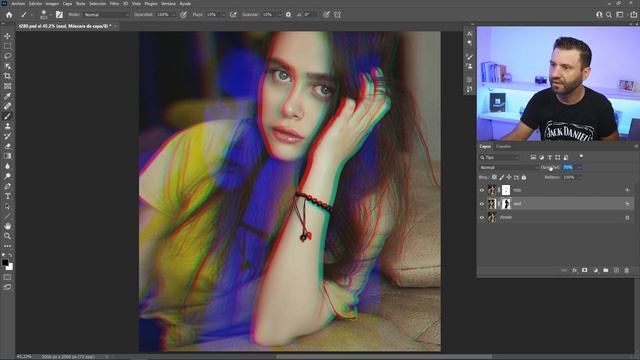Hide the rojo layer with eye icon

click(482, 190)
